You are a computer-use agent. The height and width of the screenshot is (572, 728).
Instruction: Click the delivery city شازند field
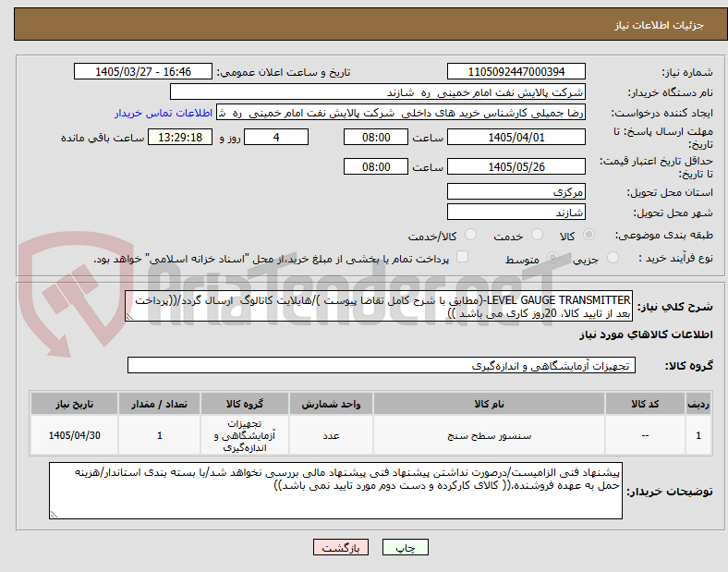click(x=516, y=213)
